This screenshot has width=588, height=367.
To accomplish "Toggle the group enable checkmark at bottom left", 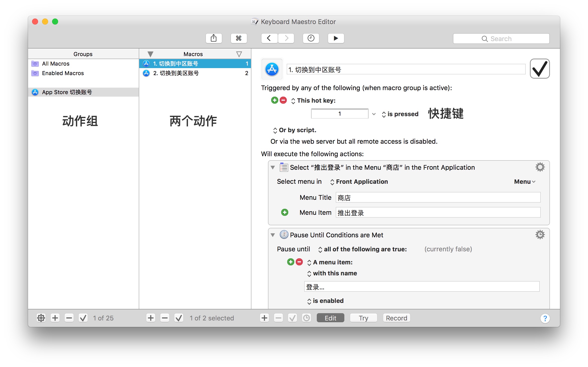I will 83,318.
